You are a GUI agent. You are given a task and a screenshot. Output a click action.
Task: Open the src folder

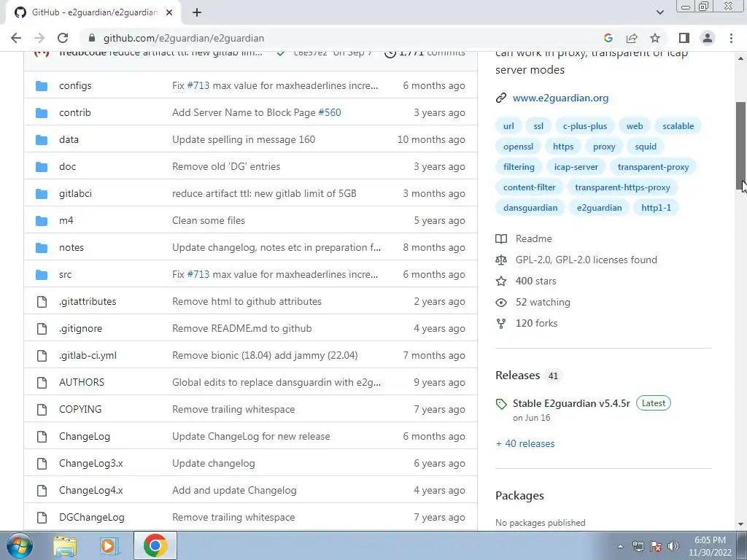(x=65, y=274)
